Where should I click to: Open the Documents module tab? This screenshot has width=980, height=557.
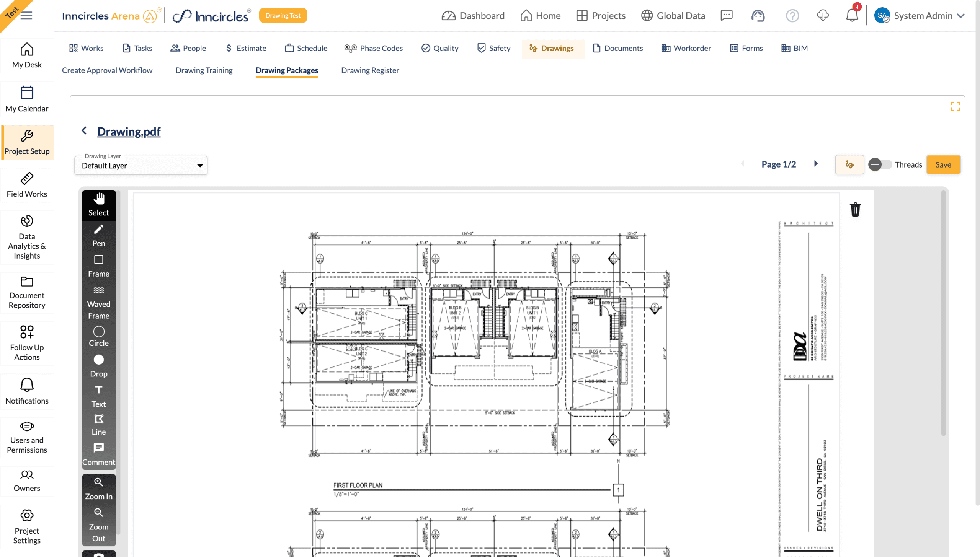[x=617, y=48]
